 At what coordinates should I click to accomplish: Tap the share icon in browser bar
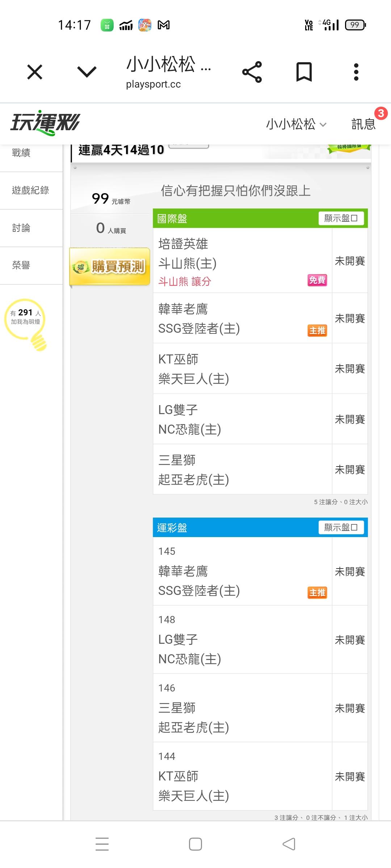coord(252,72)
